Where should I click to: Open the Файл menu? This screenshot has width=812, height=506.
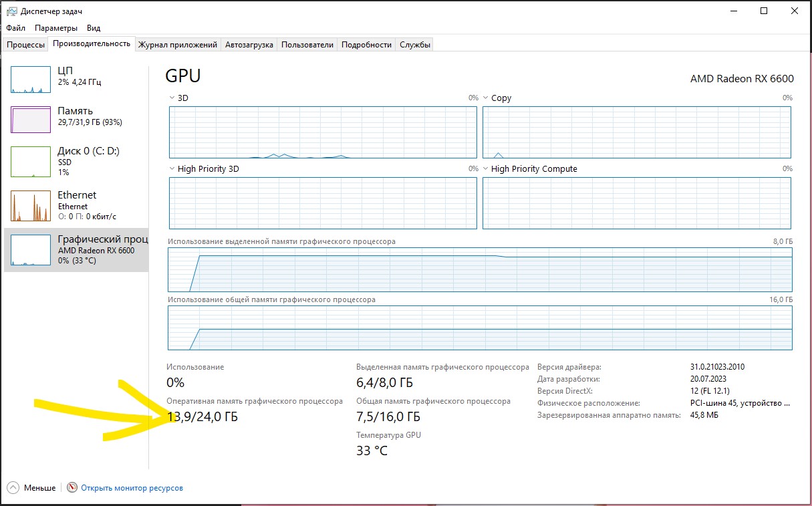(15, 28)
